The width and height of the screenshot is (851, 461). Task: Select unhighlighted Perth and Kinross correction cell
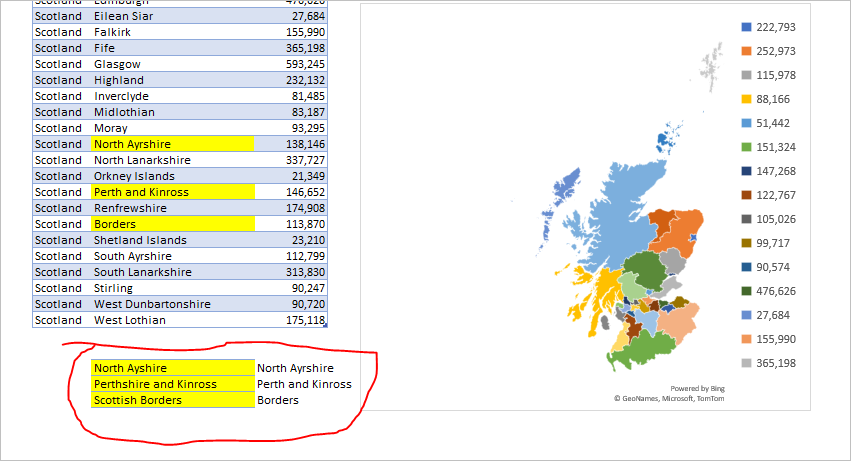[304, 384]
